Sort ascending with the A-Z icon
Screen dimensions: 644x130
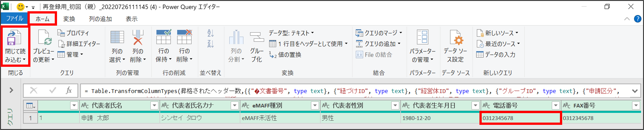coord(211,33)
